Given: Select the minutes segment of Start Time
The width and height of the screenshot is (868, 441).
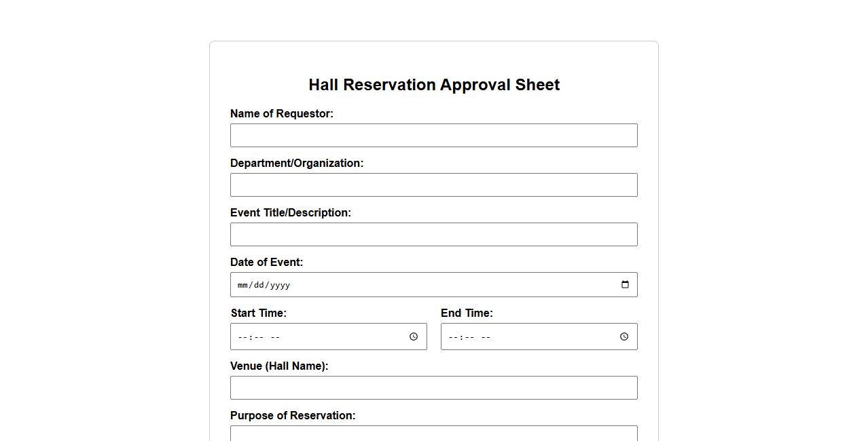Looking at the screenshot, I should pos(258,337).
